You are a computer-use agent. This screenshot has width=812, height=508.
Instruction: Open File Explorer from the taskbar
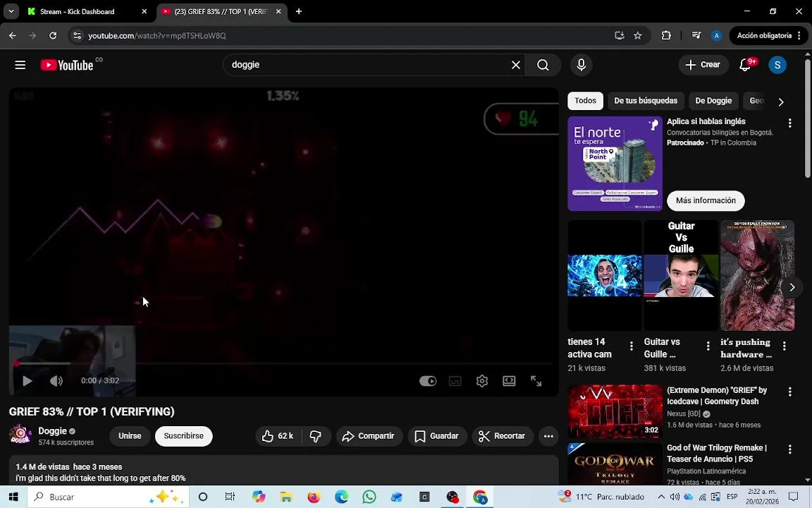point(286,497)
